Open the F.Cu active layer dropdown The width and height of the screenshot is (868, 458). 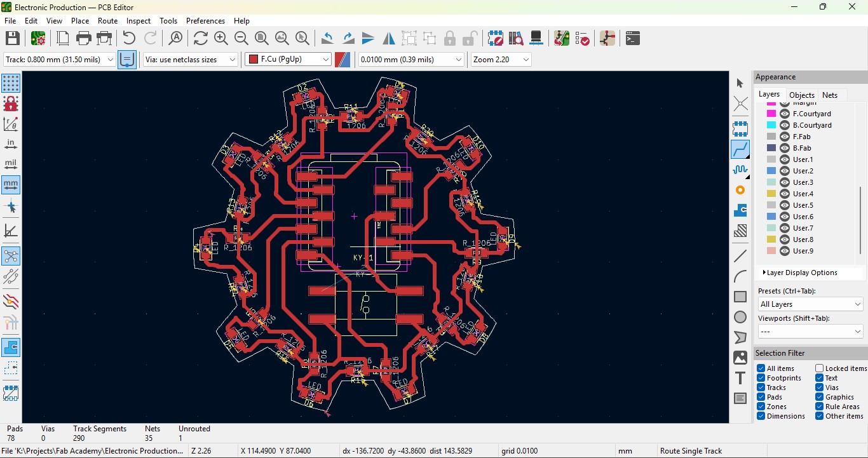click(x=288, y=60)
